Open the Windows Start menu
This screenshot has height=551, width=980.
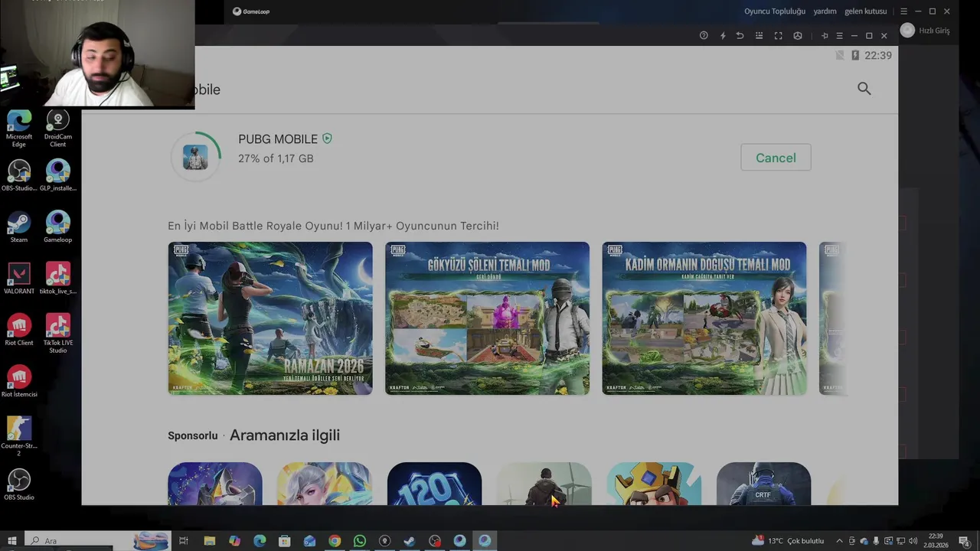tap(11, 541)
